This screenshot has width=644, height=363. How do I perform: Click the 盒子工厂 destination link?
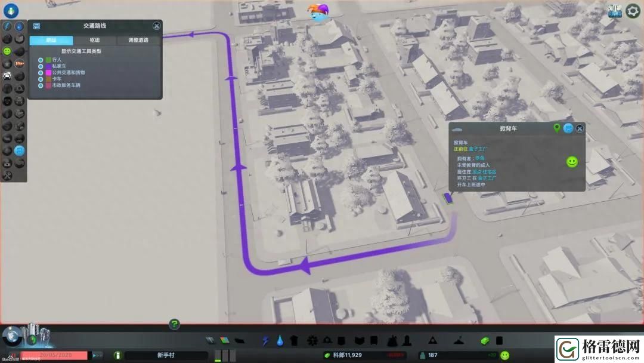(x=478, y=149)
